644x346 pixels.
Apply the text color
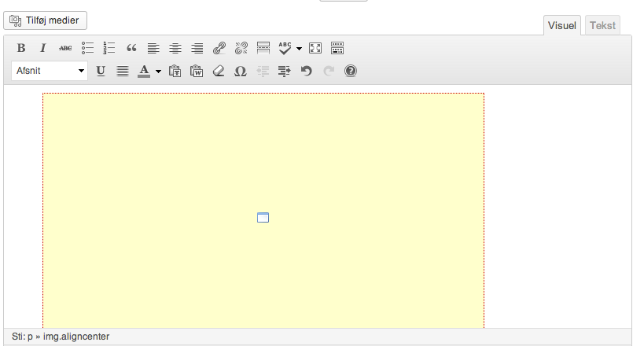coord(144,71)
